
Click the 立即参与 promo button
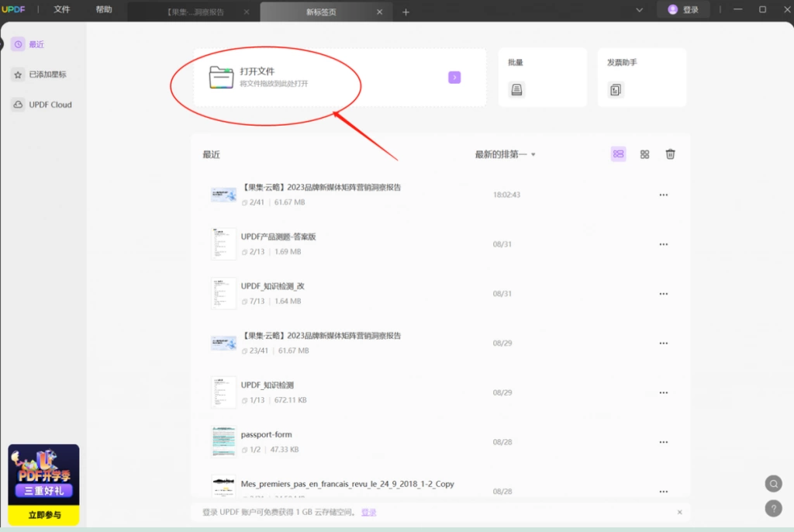pos(43,515)
